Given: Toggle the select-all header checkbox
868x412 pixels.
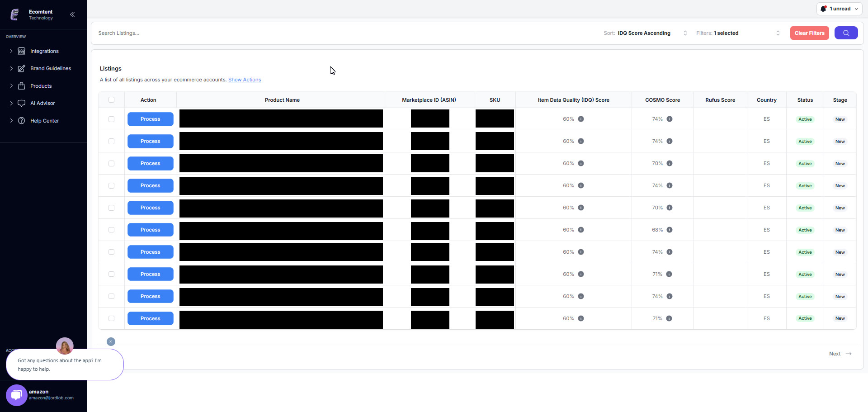Looking at the screenshot, I should pyautogui.click(x=111, y=100).
